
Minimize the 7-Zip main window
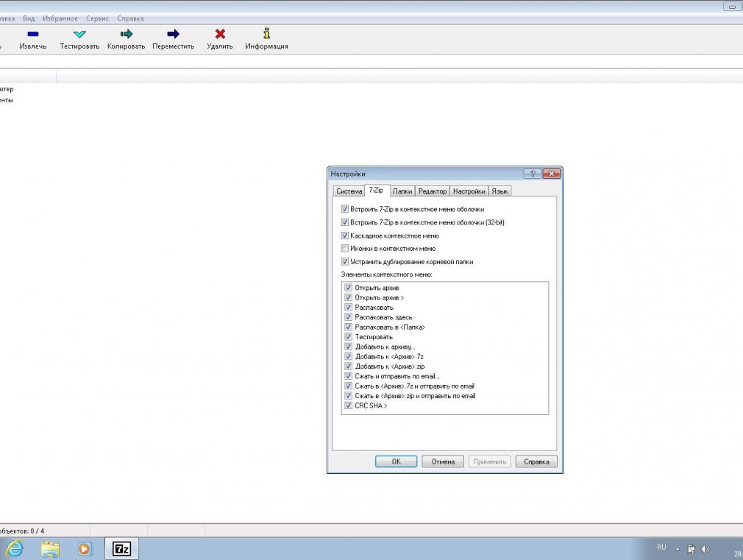click(733, 6)
